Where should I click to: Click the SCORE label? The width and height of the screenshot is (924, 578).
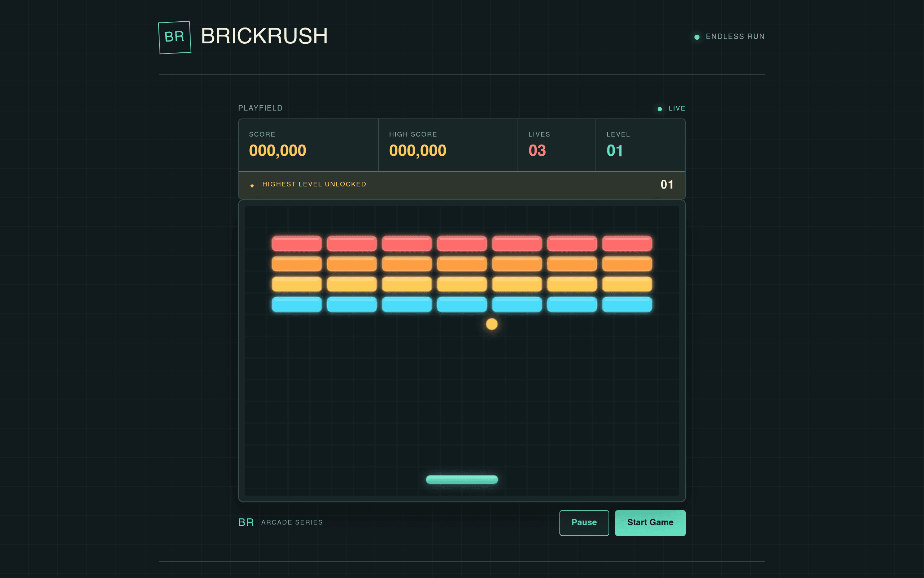pos(262,134)
